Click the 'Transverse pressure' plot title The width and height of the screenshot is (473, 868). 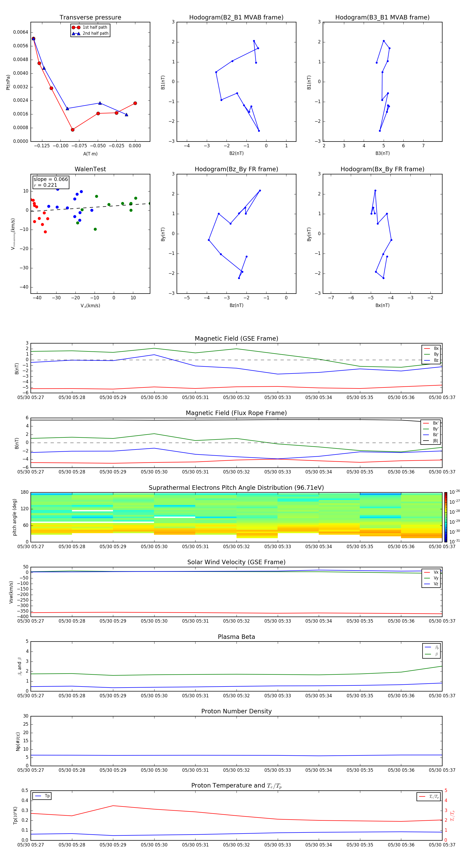click(x=90, y=18)
